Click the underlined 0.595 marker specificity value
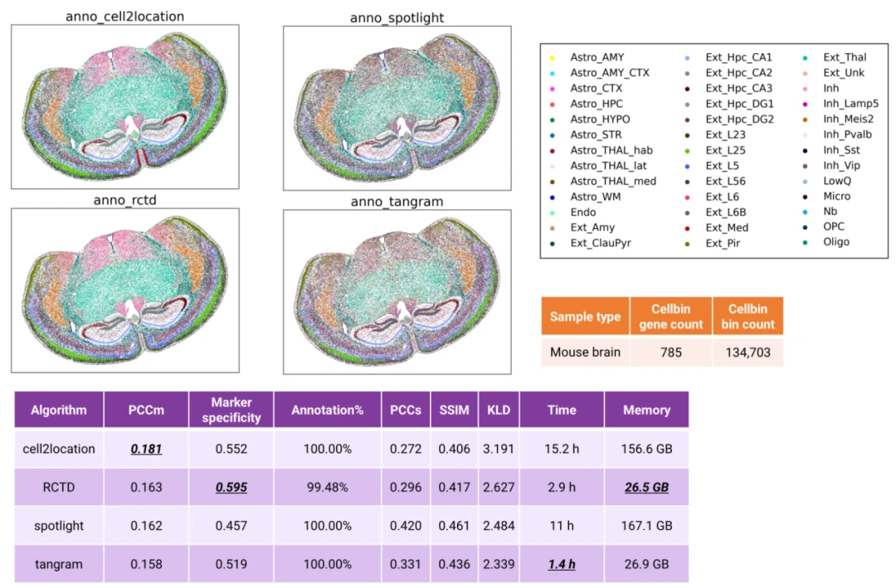This screenshot has height=588, width=896. [231, 488]
